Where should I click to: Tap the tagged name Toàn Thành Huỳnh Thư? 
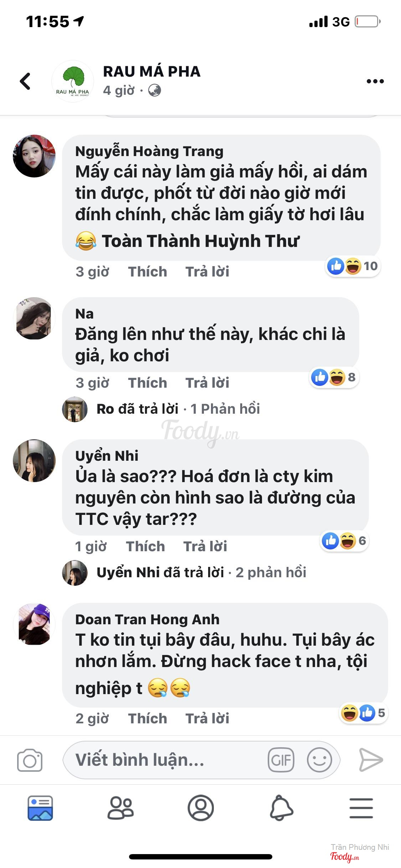tap(200, 241)
